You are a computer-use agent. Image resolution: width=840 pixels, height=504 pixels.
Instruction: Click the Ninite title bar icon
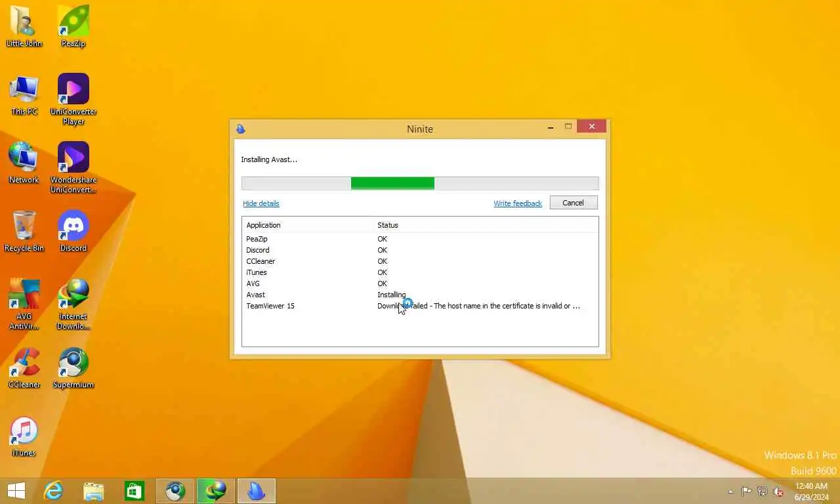pos(241,129)
